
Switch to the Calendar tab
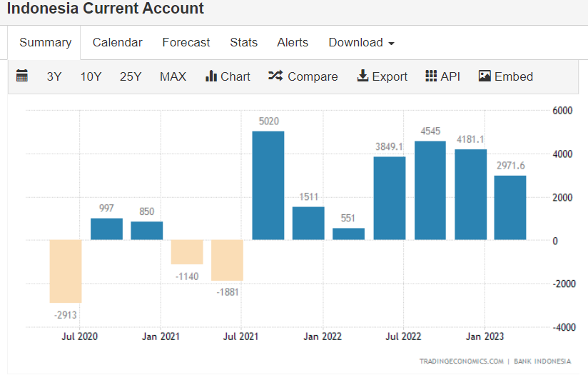117,43
